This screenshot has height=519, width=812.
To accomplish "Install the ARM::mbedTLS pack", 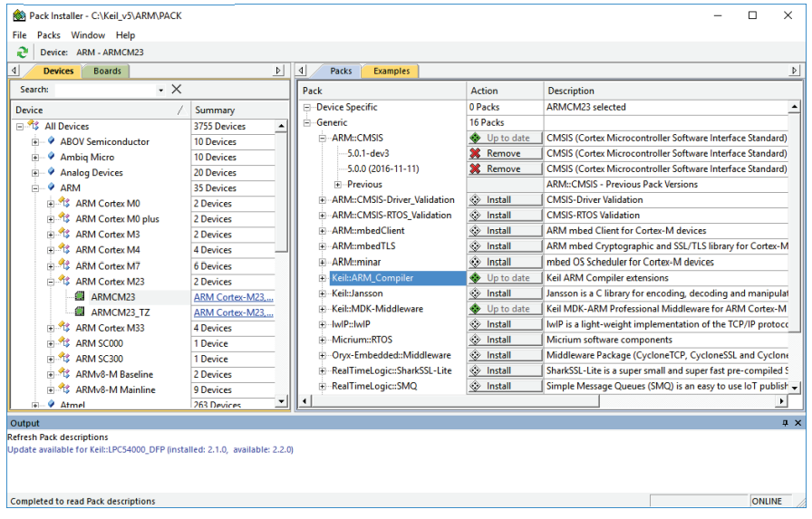I will (x=504, y=246).
